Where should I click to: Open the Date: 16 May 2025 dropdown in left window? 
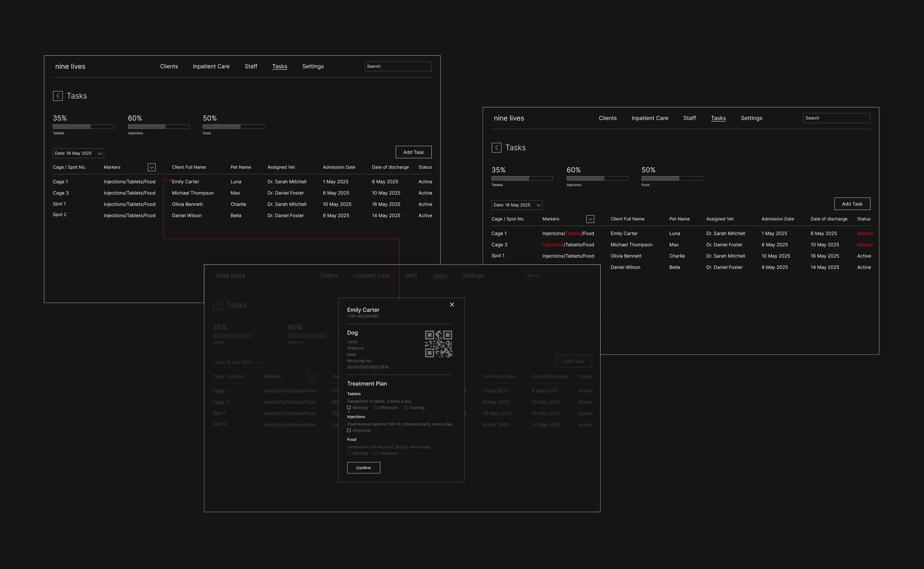[78, 153]
